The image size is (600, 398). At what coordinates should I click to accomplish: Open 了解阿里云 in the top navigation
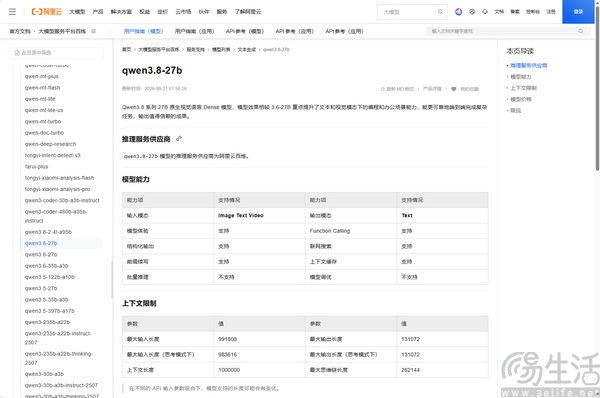pos(248,12)
